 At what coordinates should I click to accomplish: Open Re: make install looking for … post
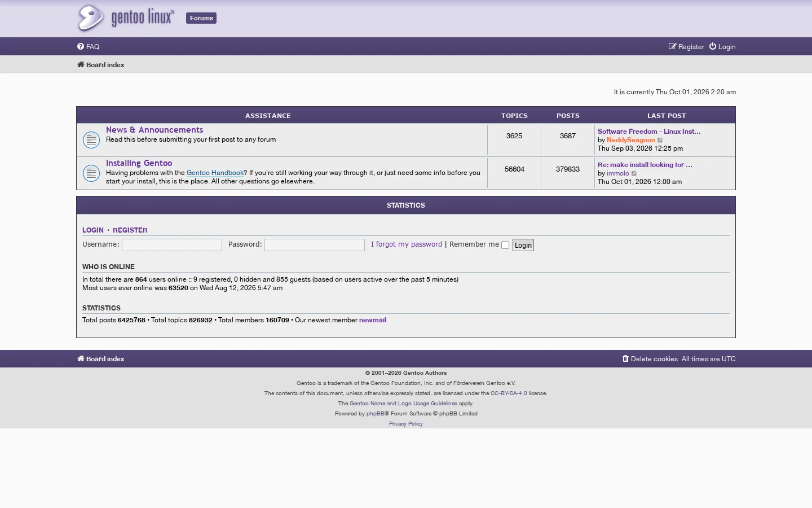tap(645, 165)
